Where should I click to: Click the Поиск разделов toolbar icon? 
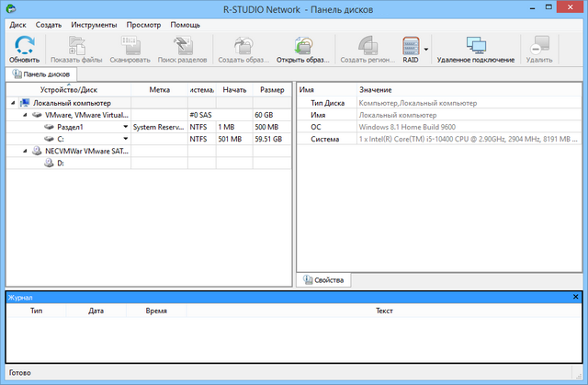coord(182,45)
